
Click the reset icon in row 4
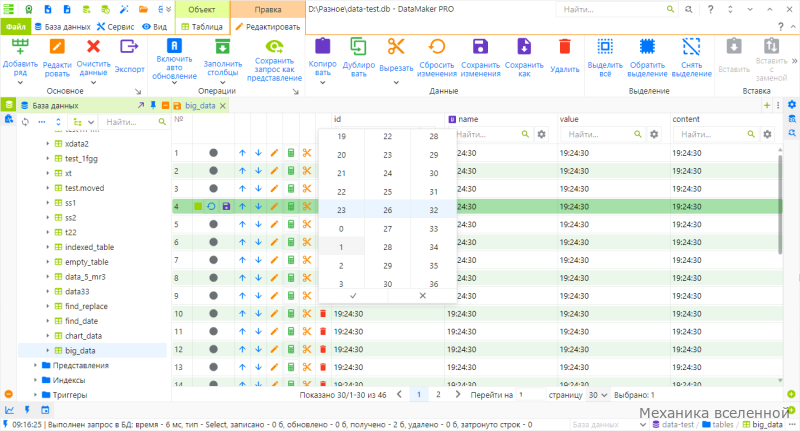(211, 207)
